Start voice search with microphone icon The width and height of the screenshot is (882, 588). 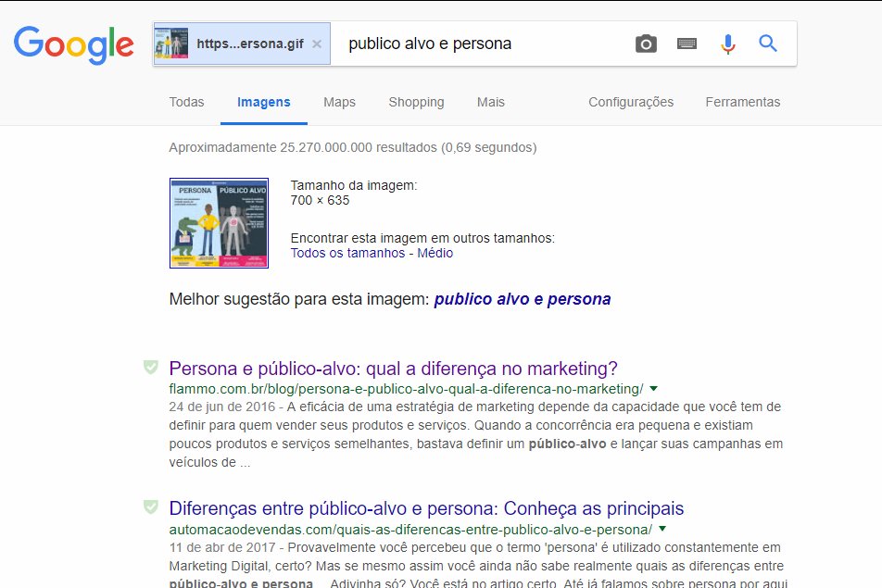pos(728,44)
